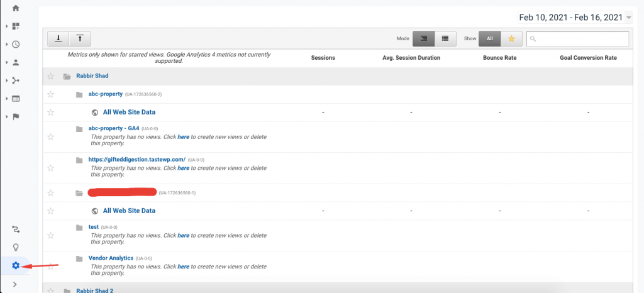The height and width of the screenshot is (293, 644).
Task: Click the test property folder icon
Action: (x=79, y=228)
